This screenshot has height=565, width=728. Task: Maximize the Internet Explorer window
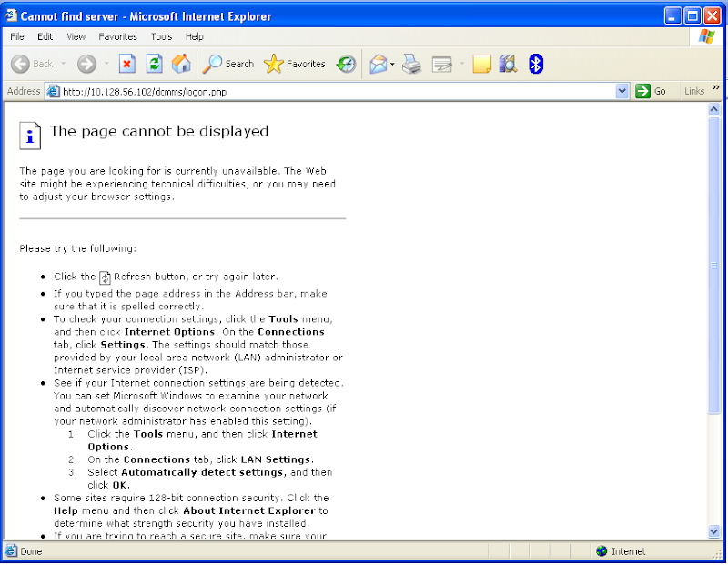(x=693, y=15)
